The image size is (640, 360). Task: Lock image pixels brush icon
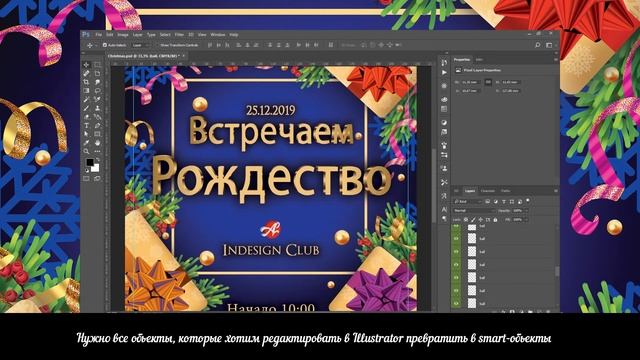pos(473,220)
